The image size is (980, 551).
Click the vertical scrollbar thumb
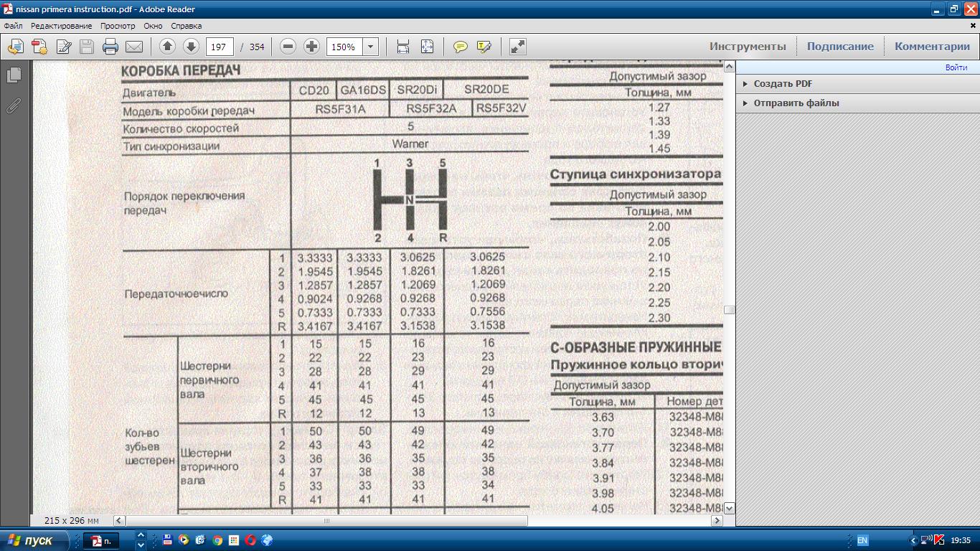(x=729, y=310)
